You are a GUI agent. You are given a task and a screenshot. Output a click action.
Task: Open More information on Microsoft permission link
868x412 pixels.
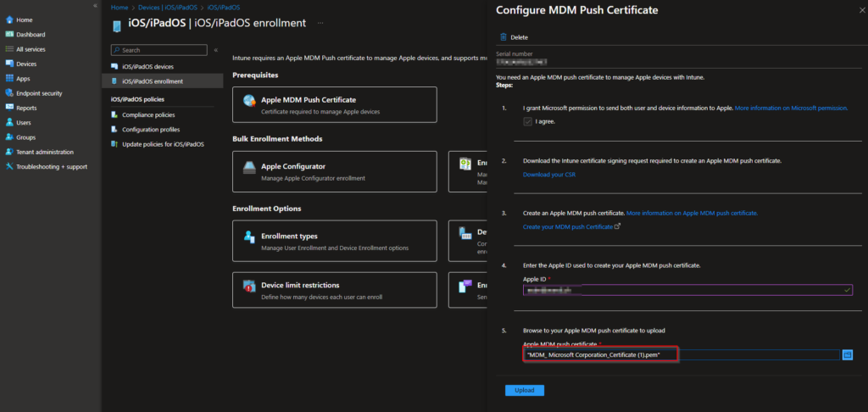(x=791, y=108)
